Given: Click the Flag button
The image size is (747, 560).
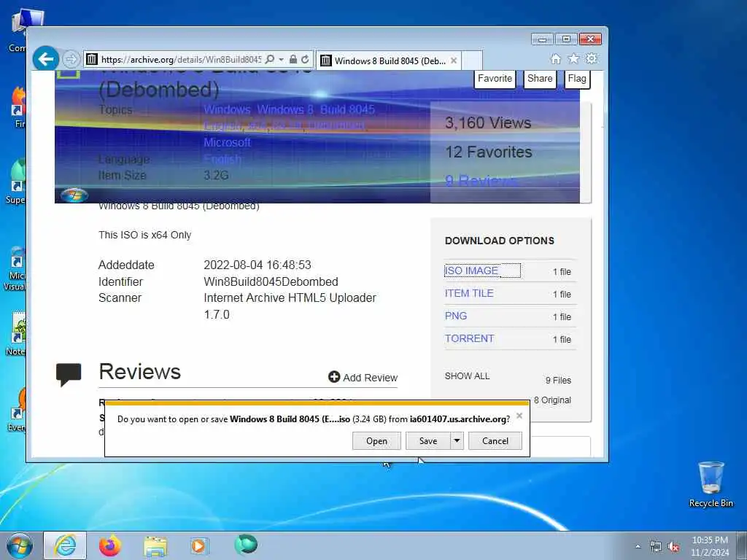Looking at the screenshot, I should coord(577,79).
